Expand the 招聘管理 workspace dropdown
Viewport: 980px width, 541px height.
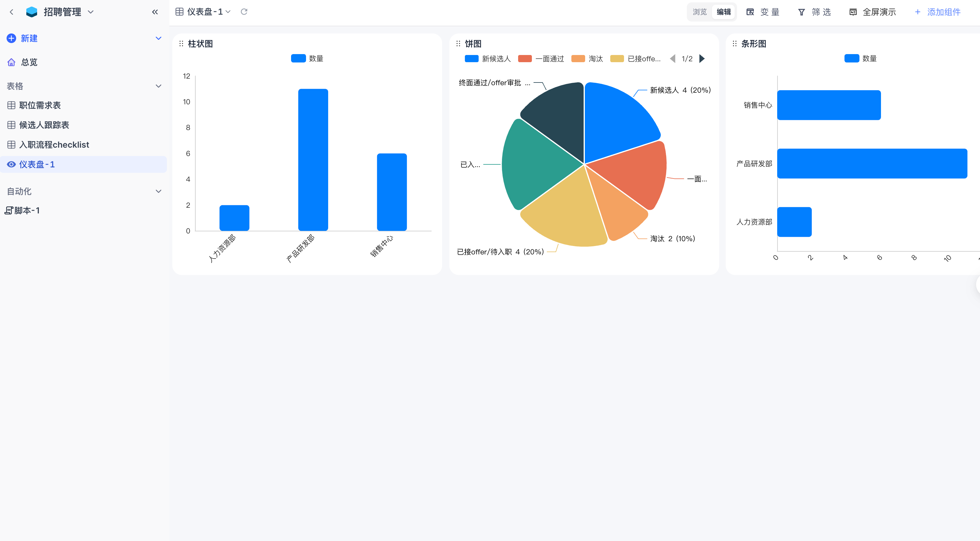(x=91, y=12)
